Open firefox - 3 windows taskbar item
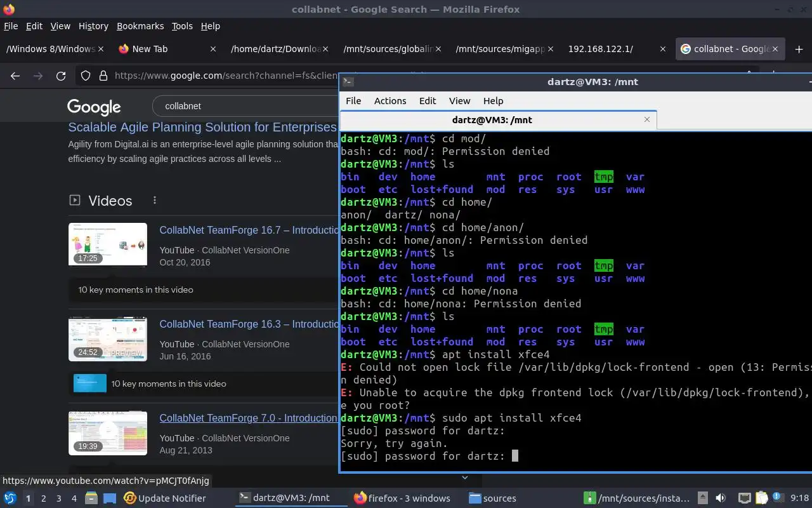Screen dimensions: 812x508 pos(402,498)
